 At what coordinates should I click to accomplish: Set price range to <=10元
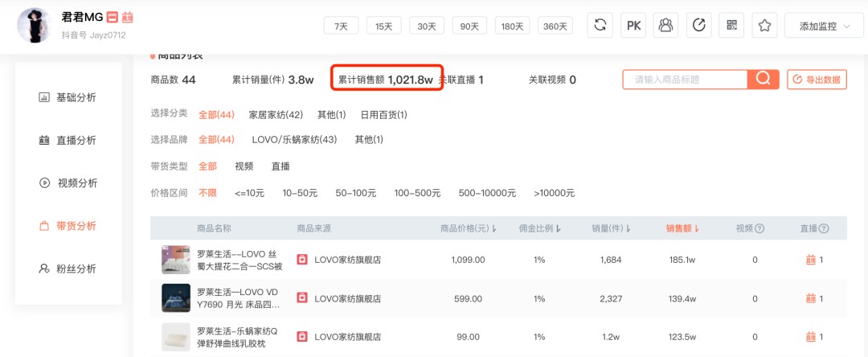(x=250, y=193)
